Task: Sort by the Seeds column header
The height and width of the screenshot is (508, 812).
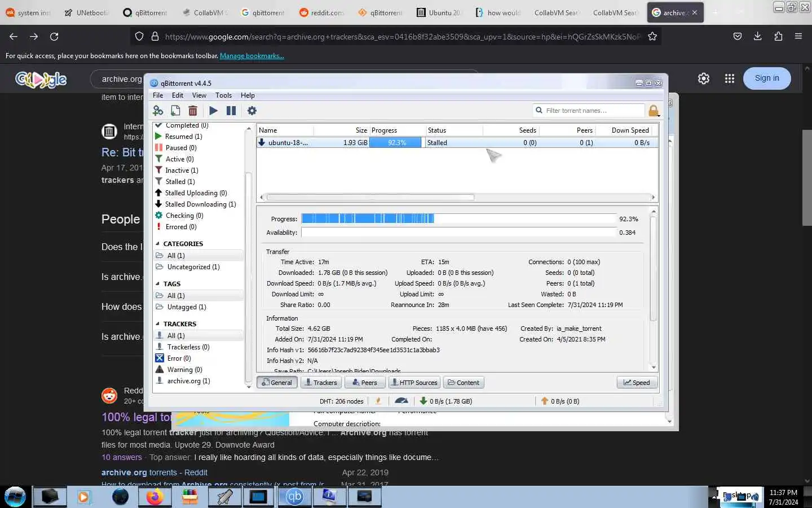Action: coord(511,130)
